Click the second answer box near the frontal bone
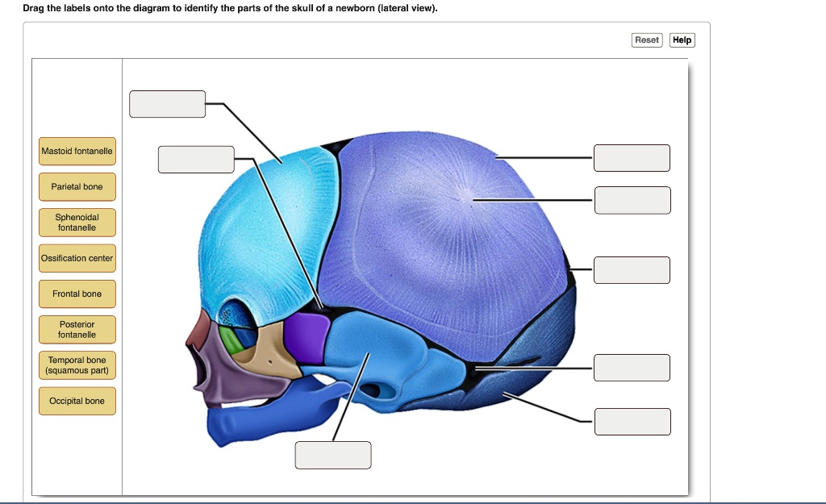Screen dimensions: 826x504 click(196, 159)
